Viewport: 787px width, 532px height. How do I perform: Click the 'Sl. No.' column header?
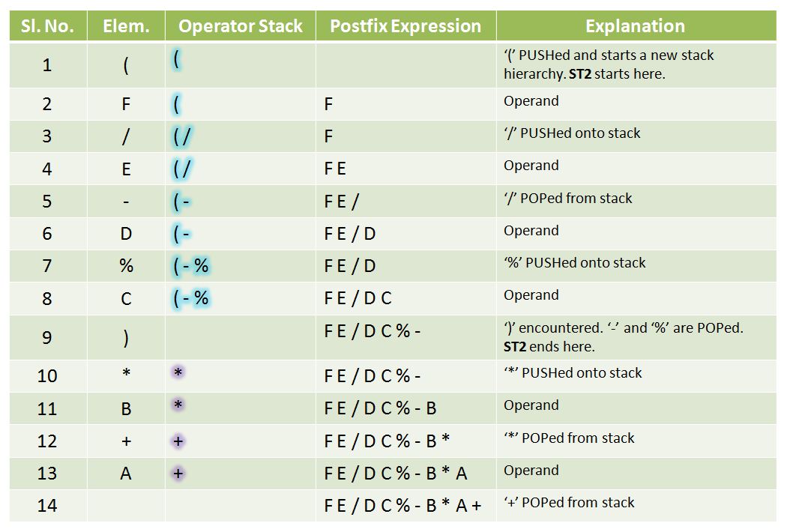click(48, 26)
